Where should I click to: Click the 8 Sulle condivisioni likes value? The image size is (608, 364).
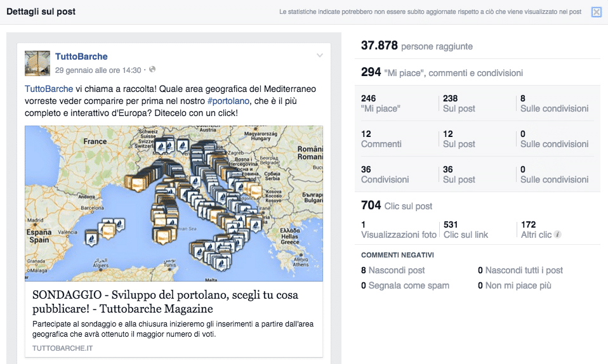555,103
